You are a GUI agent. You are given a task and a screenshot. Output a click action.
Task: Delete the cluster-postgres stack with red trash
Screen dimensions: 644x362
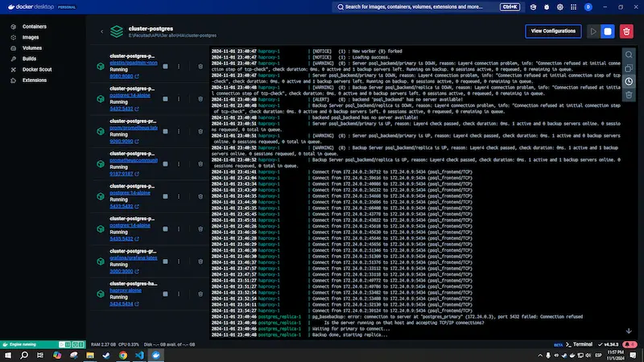click(x=626, y=31)
